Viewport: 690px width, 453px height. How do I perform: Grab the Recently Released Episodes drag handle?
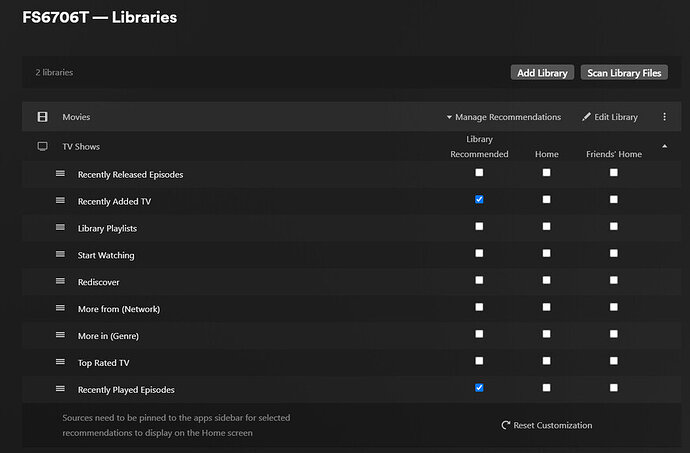pos(60,174)
